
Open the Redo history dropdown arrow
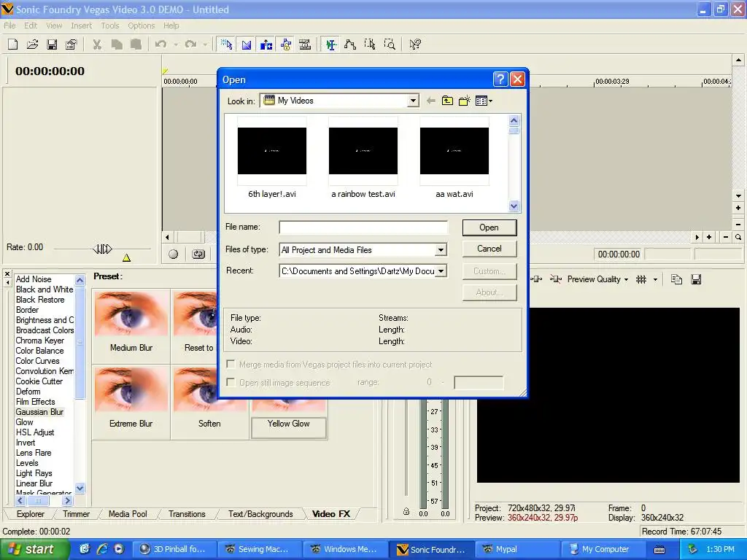point(205,44)
